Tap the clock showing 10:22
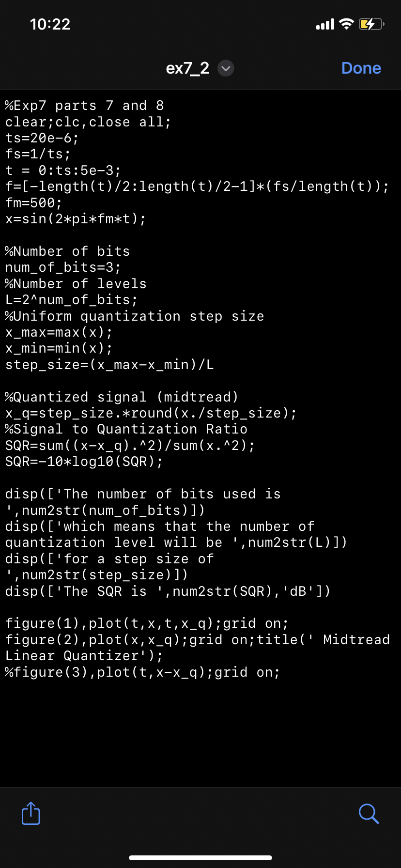This screenshot has height=868, width=401. [x=51, y=23]
